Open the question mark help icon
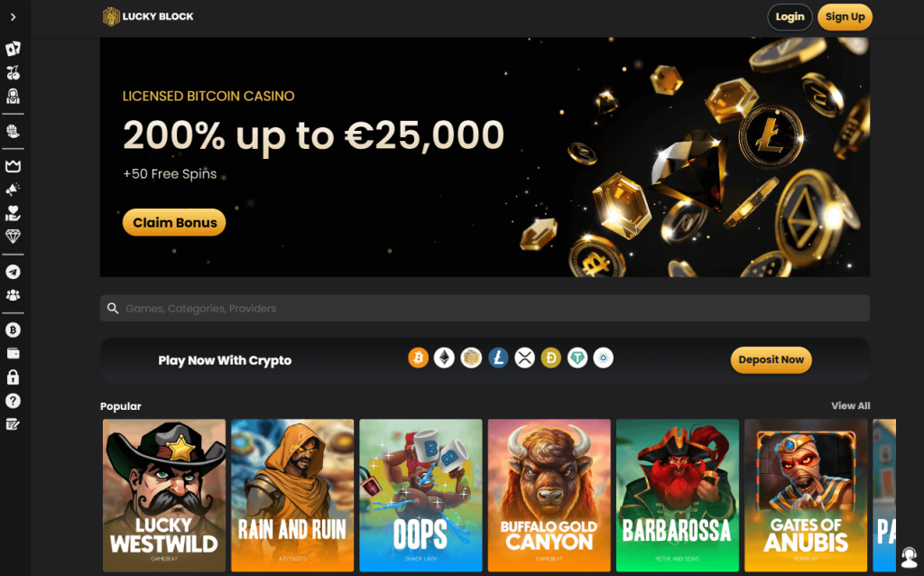The width and height of the screenshot is (924, 576). tap(13, 401)
